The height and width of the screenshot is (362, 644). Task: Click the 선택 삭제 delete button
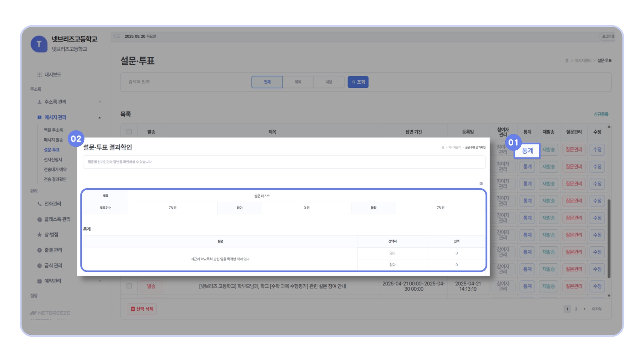tap(142, 309)
